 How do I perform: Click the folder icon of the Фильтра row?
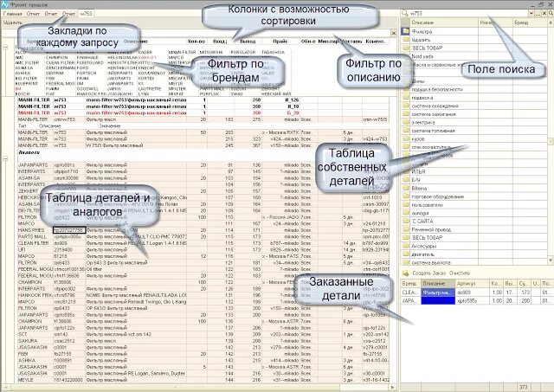click(406, 31)
